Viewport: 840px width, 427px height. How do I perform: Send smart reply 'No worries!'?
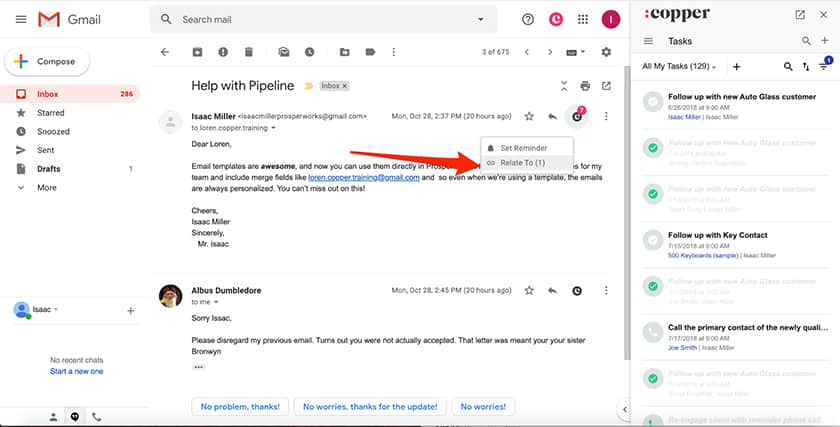click(483, 407)
